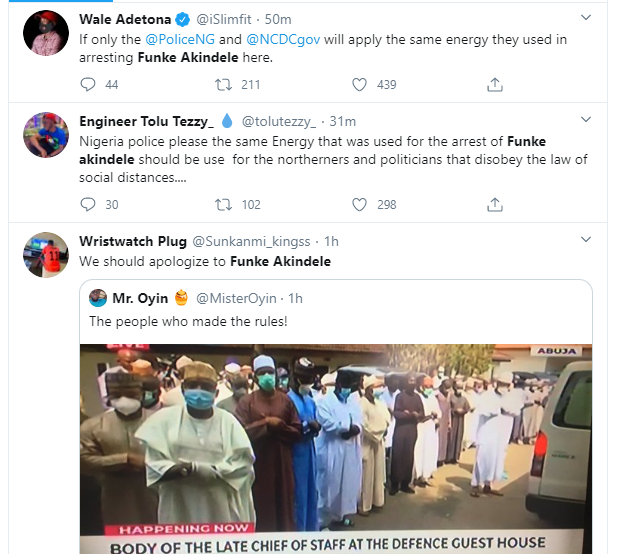Reply to Engineer Tolu Tezzy_'s tweet
621x554 pixels.
[87, 204]
